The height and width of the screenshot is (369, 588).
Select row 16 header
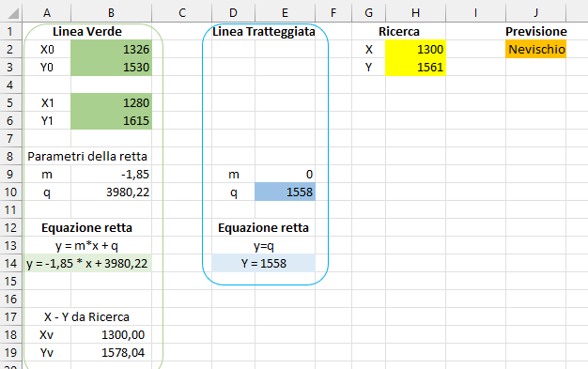click(10, 299)
